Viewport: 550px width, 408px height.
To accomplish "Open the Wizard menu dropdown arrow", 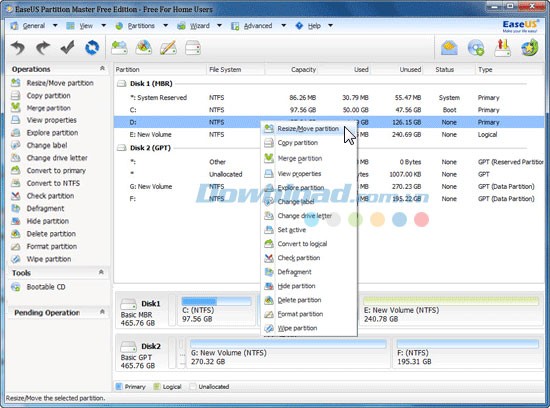I will tap(219, 26).
